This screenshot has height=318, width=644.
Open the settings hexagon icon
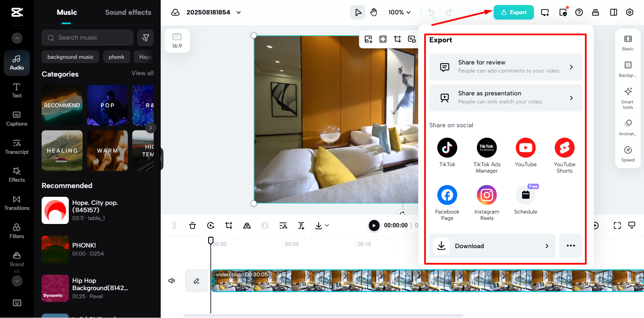630,12
